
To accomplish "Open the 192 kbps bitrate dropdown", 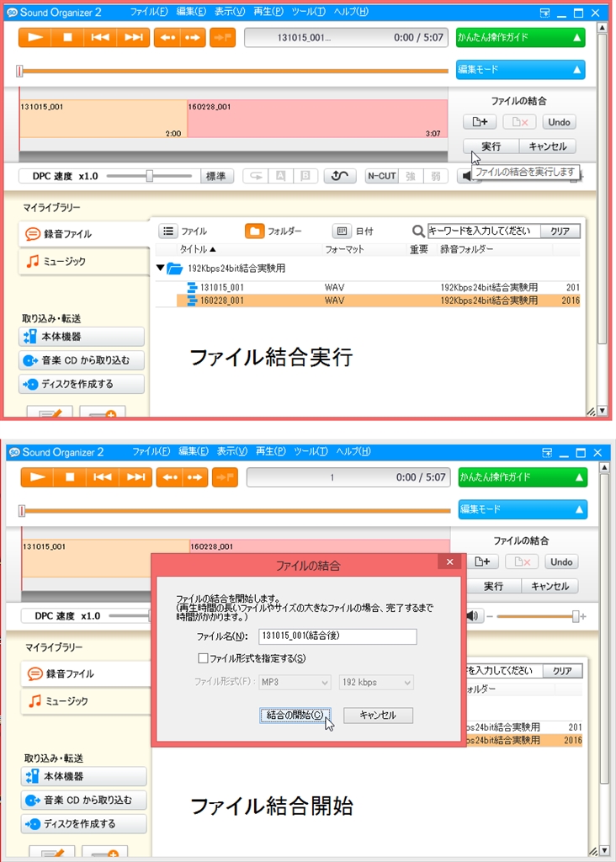I will tap(376, 682).
